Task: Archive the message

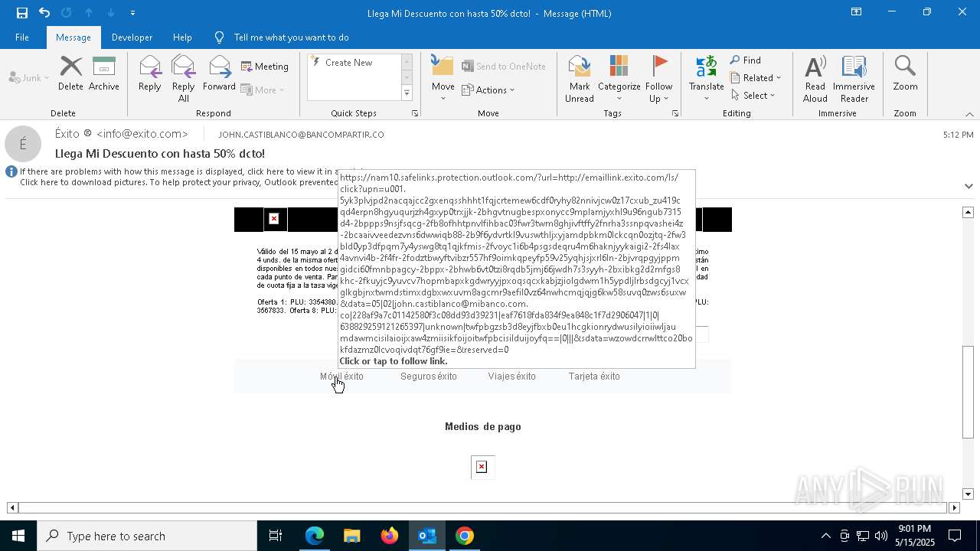Action: [x=104, y=73]
